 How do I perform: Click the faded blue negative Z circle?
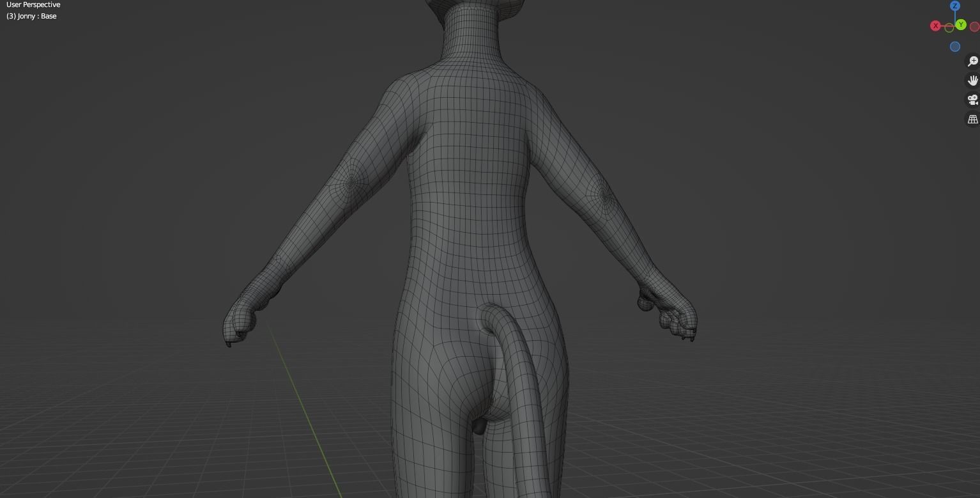[x=955, y=47]
